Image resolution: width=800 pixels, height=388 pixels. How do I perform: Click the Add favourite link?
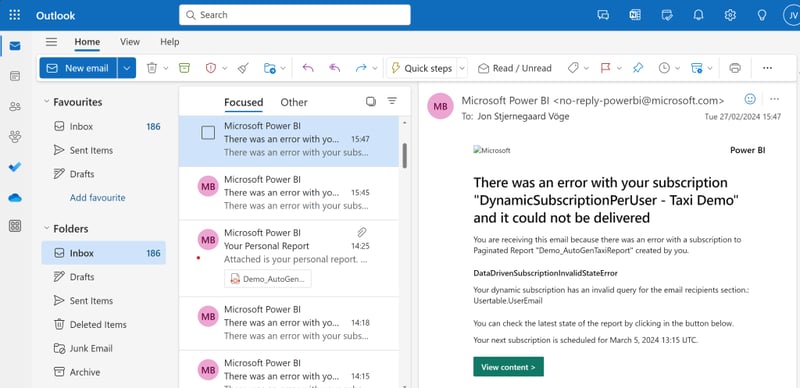coord(97,198)
